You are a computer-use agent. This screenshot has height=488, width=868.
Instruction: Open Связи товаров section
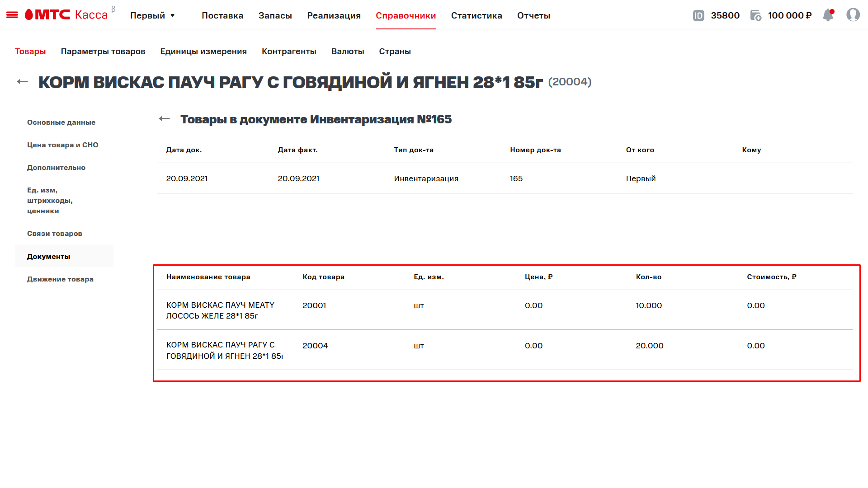pos(55,234)
